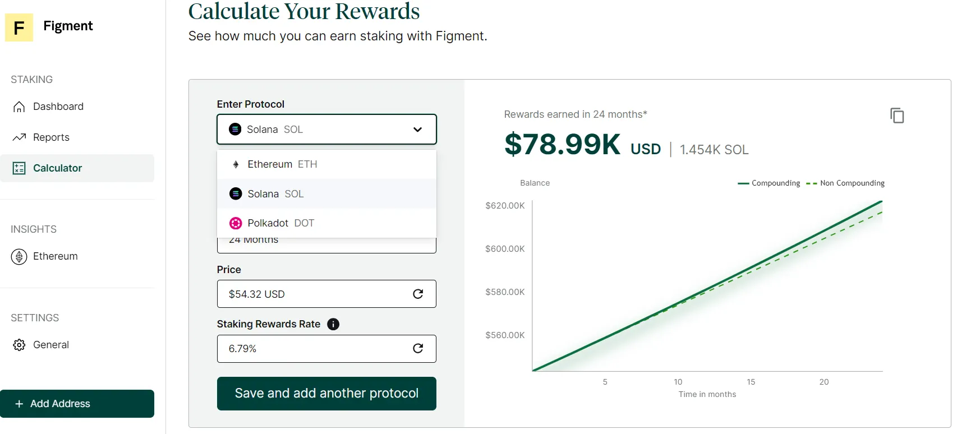Toggle the Compounding legend series
This screenshot has width=980, height=434.
tap(770, 183)
